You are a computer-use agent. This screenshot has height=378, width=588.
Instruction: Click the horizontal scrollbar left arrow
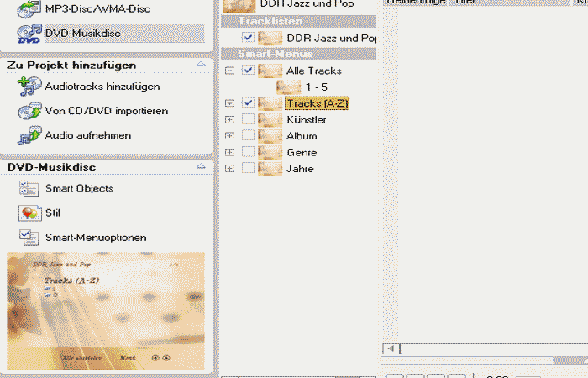390,348
